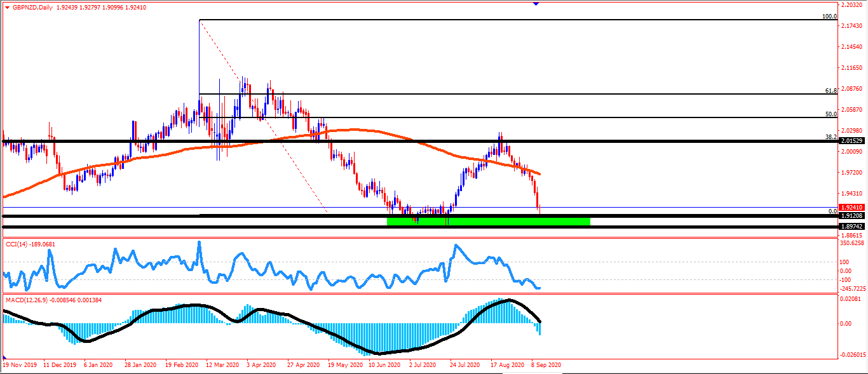The width and height of the screenshot is (868, 374).
Task: Click the 19 Nov 2019 date label
Action: point(21,365)
